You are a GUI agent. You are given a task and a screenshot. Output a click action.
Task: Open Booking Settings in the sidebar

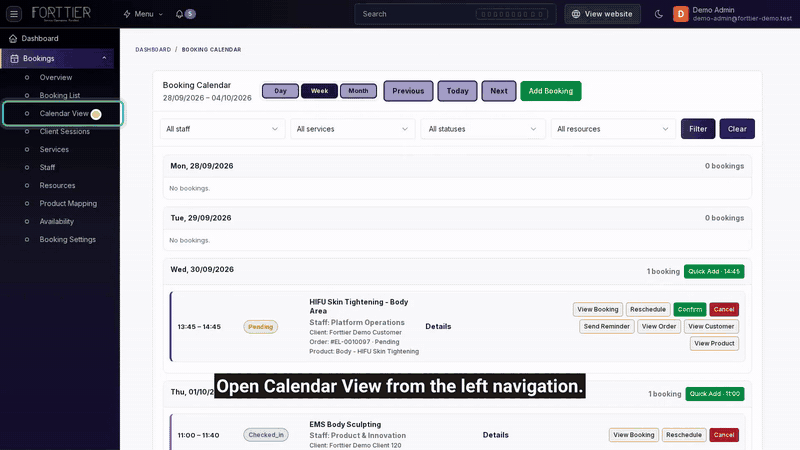click(x=67, y=239)
